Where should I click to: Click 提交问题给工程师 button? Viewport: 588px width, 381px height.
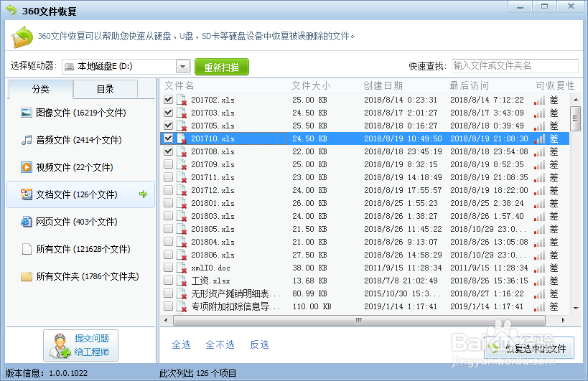(80, 345)
